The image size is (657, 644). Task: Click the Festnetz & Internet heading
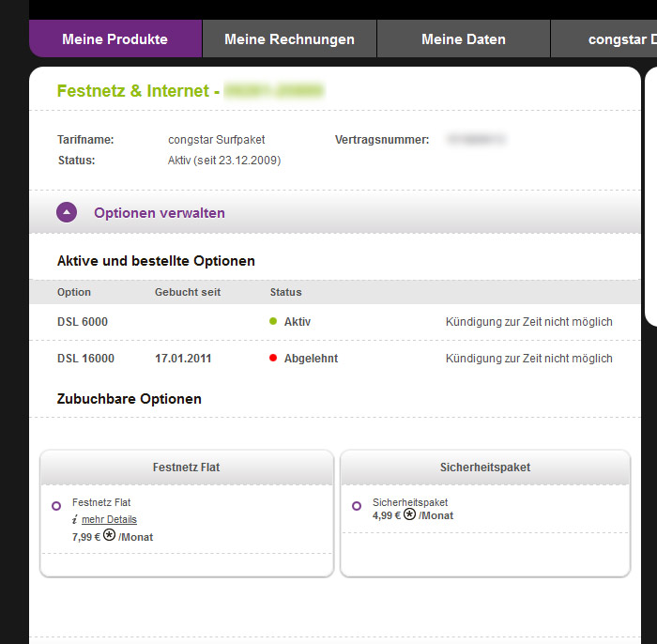[136, 91]
